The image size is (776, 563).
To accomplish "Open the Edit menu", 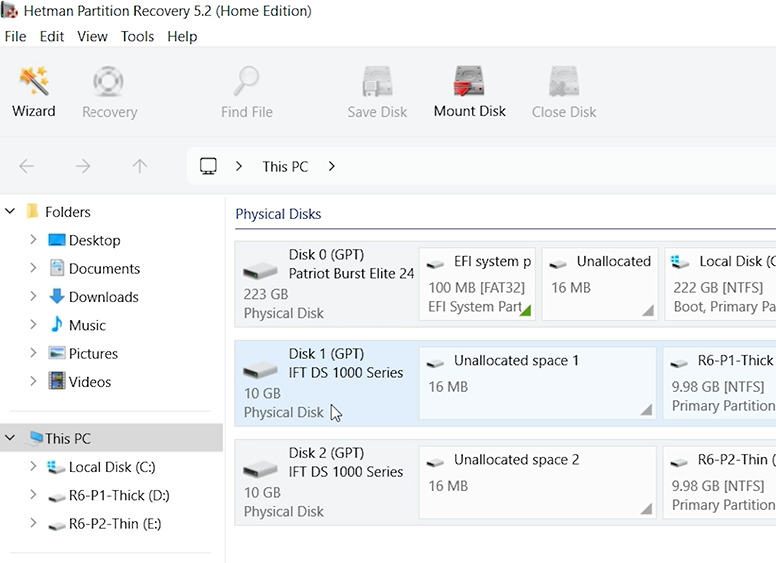I will [52, 36].
